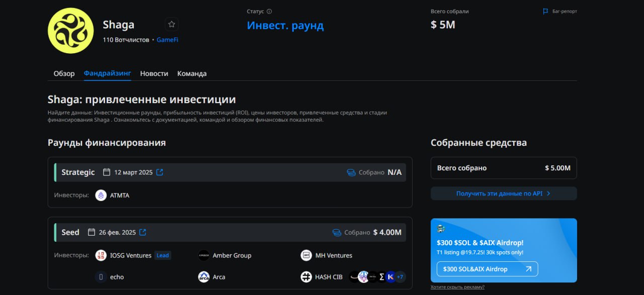Add Shaga to watchlist with star
The height and width of the screenshot is (295, 644).
[172, 24]
